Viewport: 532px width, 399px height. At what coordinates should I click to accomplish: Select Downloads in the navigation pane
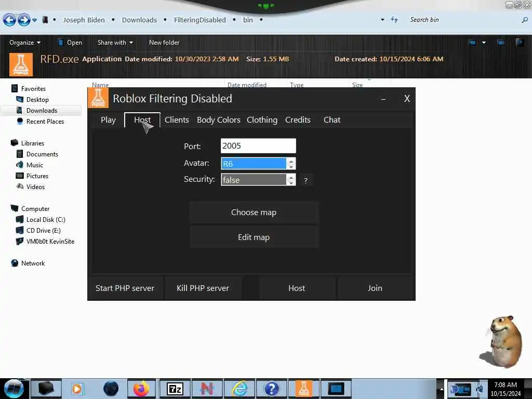[x=42, y=110]
